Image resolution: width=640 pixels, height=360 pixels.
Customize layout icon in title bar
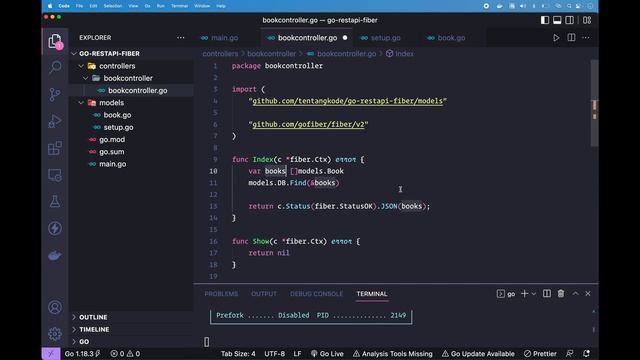[x=587, y=20]
